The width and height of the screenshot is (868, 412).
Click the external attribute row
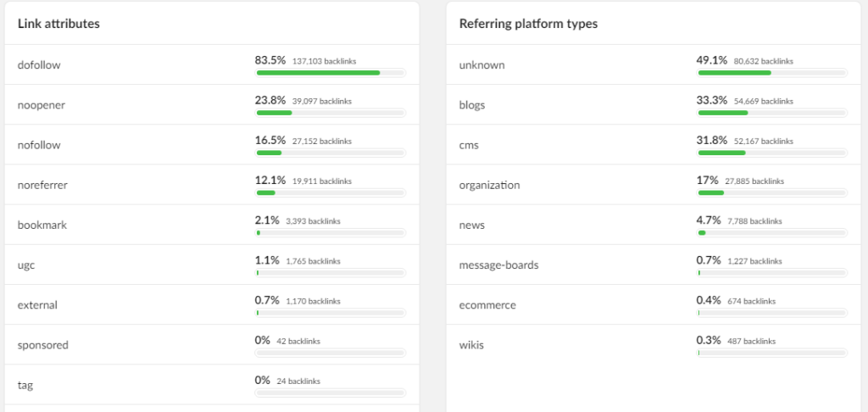tap(211, 304)
